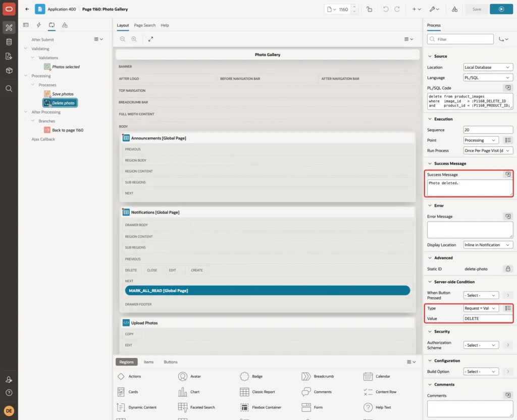Open the Language PL/SQL dropdown
Viewport: 517px width, 420px height.
[488, 78]
